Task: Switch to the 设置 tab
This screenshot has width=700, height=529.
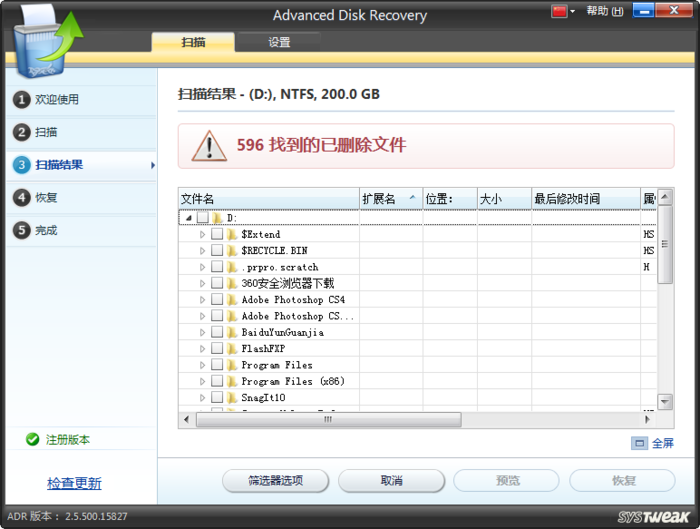Action: [279, 42]
